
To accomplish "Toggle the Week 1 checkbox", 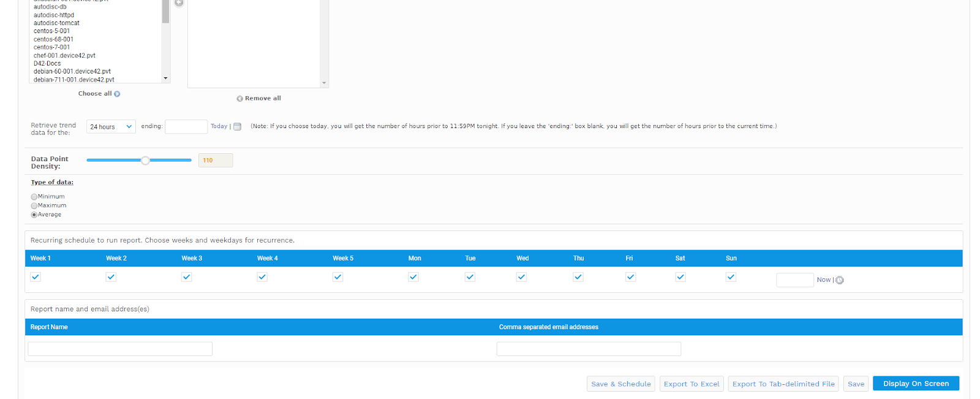I will point(36,277).
